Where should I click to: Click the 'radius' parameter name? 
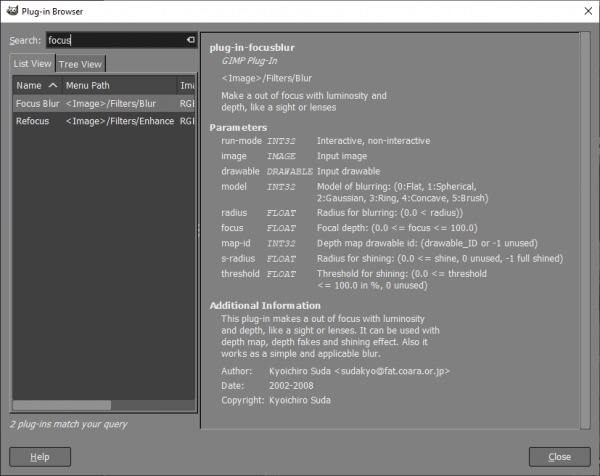(234, 213)
